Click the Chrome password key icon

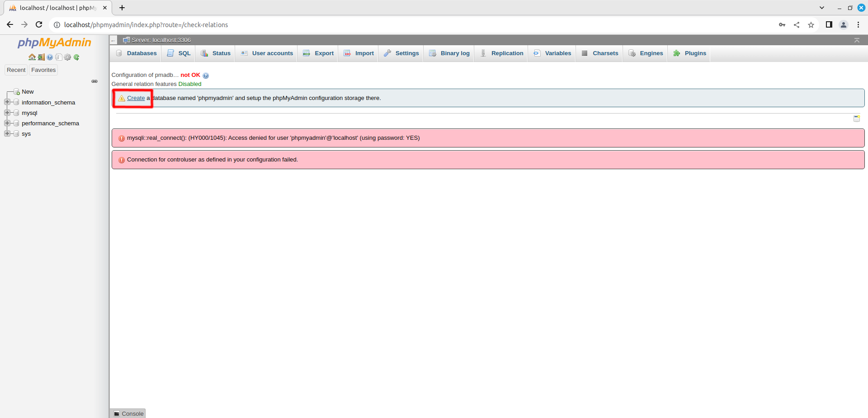(782, 25)
